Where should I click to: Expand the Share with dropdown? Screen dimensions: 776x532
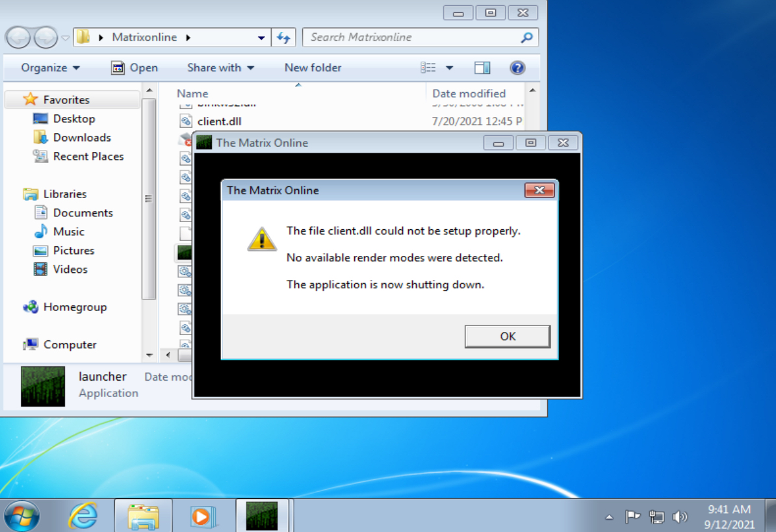click(x=220, y=68)
